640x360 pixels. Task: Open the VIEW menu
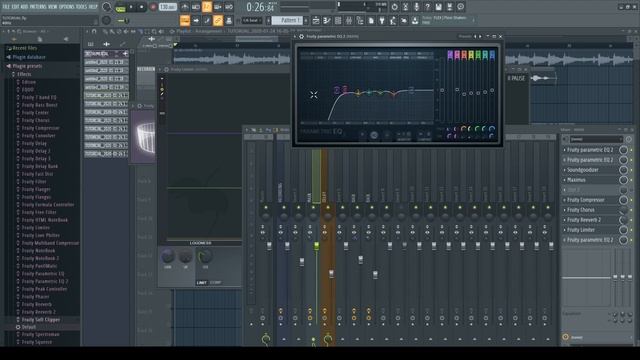point(53,7)
